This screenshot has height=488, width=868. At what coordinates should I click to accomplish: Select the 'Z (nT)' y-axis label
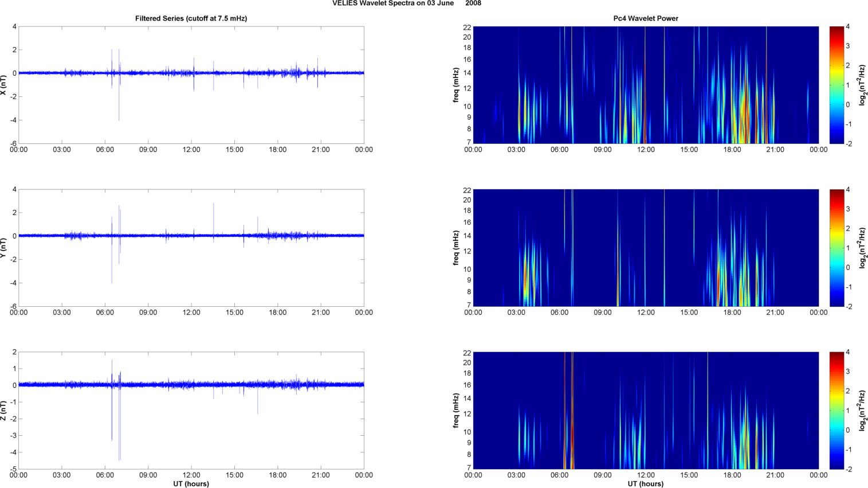tap(3, 411)
